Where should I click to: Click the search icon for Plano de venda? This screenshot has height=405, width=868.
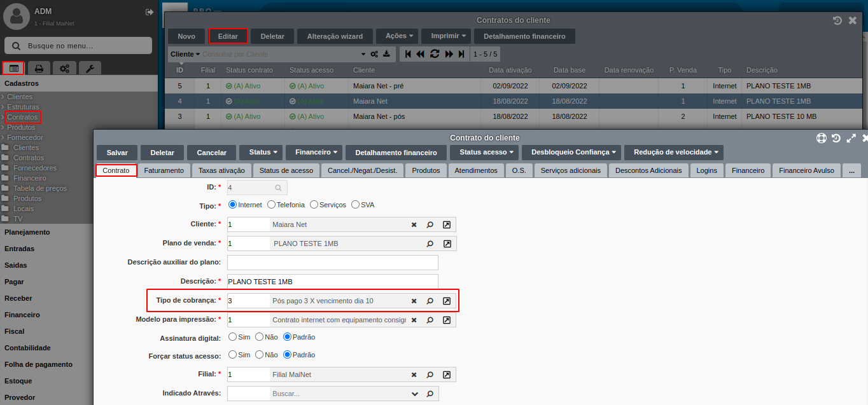pos(430,244)
